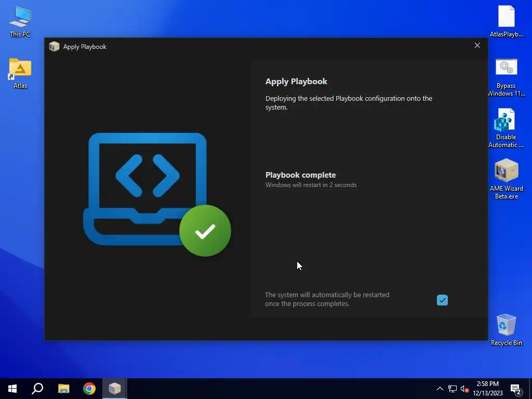Viewport: 532px width, 399px height.
Task: Open the Recycle Bin
Action: (506, 330)
